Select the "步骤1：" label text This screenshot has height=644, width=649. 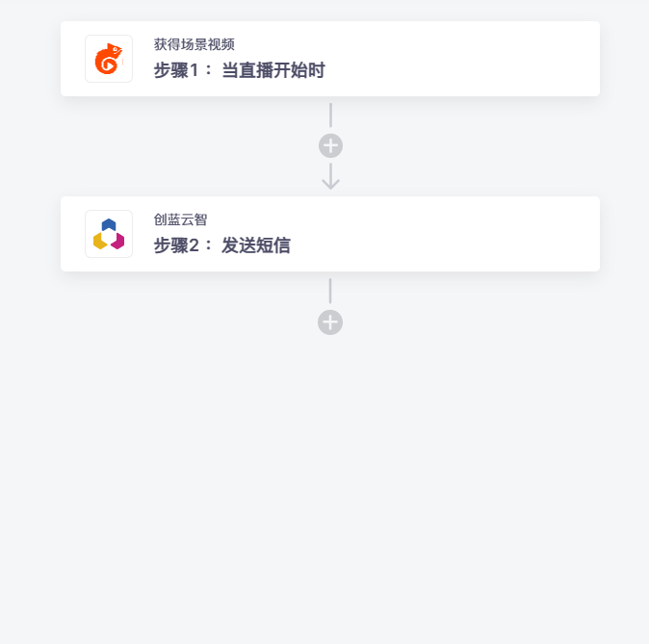click(x=183, y=70)
